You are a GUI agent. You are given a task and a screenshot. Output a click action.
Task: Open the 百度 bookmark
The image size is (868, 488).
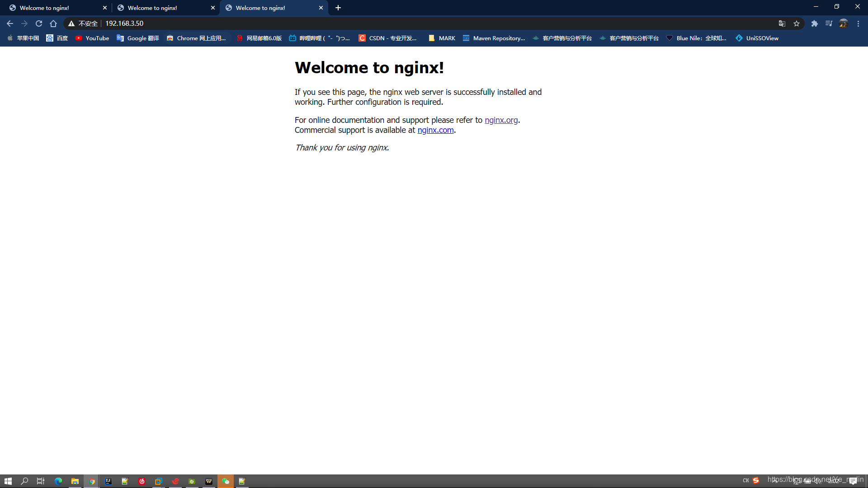point(57,38)
